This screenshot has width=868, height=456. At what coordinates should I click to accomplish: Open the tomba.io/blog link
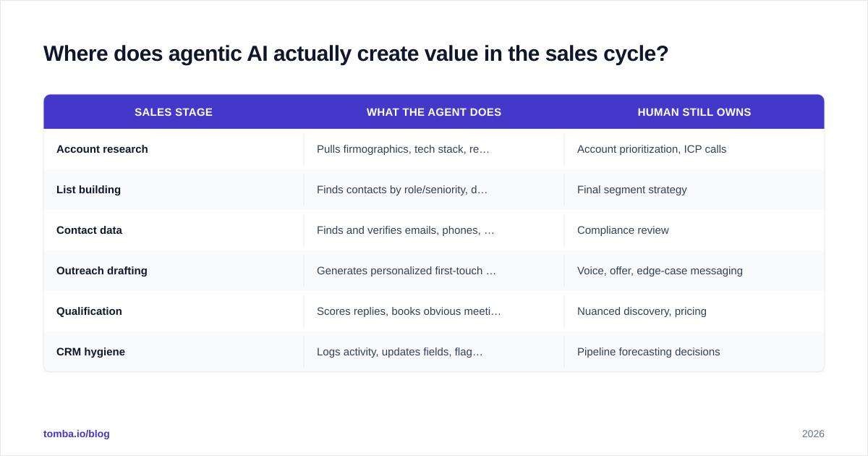point(77,434)
